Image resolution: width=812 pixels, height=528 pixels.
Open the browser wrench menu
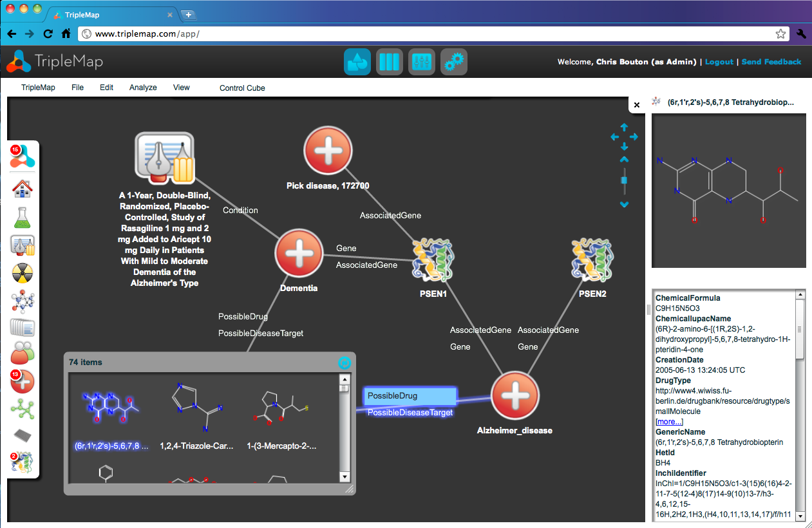click(802, 33)
